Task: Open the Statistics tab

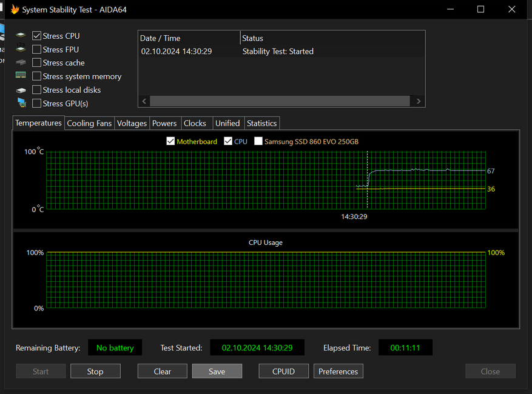Action: coord(261,123)
